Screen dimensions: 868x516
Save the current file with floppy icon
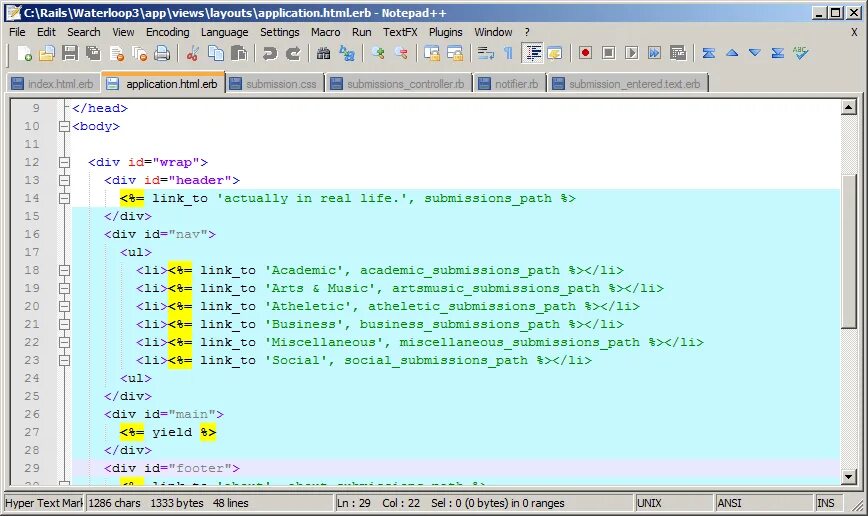[70, 53]
